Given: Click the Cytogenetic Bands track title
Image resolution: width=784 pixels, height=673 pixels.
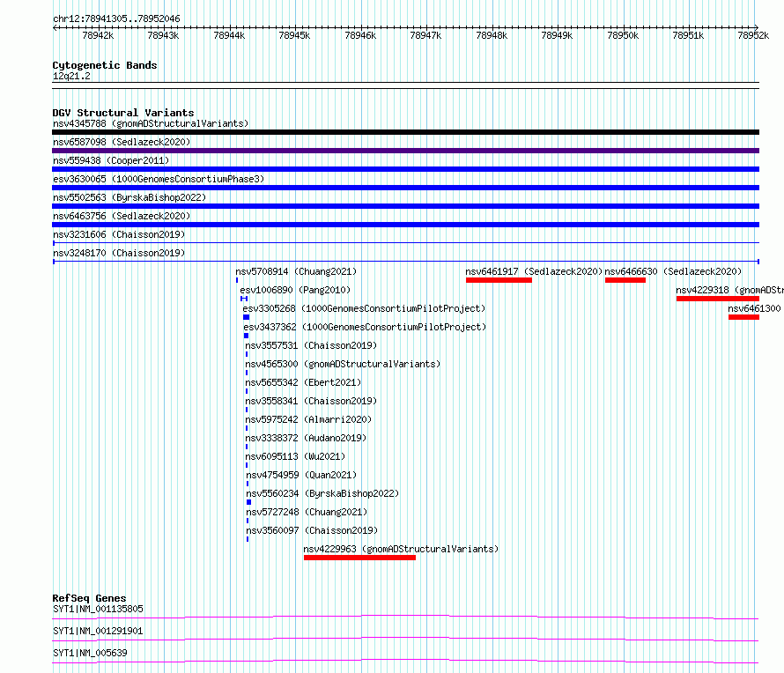Looking at the screenshot, I should 105,65.
